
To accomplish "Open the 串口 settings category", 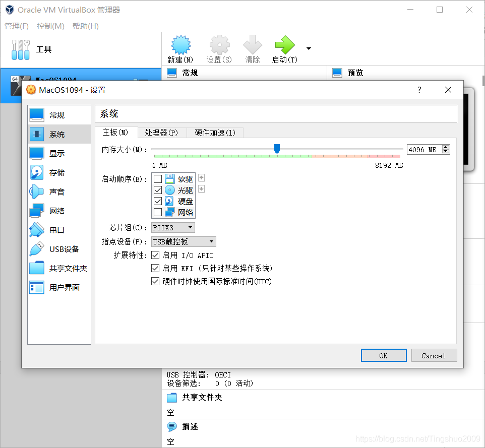I will click(59, 230).
